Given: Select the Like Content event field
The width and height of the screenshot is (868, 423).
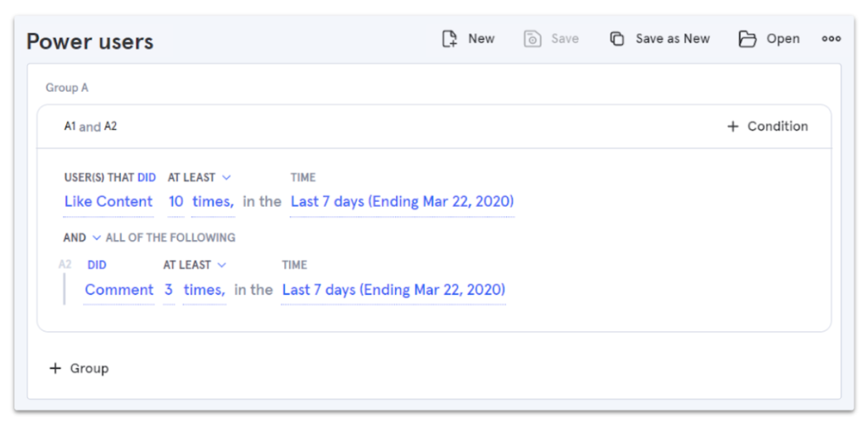Looking at the screenshot, I should click(108, 202).
